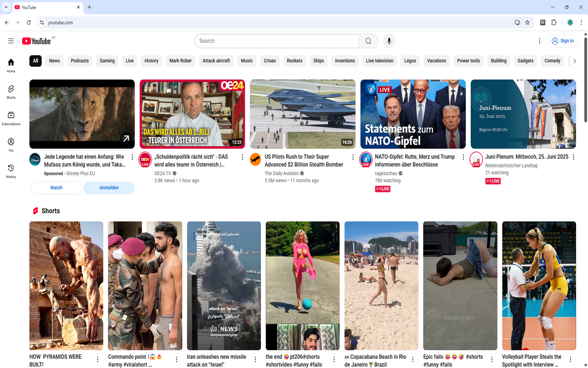Open options for Copacabana Beach short
Viewport: 588px width, 368px height.
click(x=413, y=360)
